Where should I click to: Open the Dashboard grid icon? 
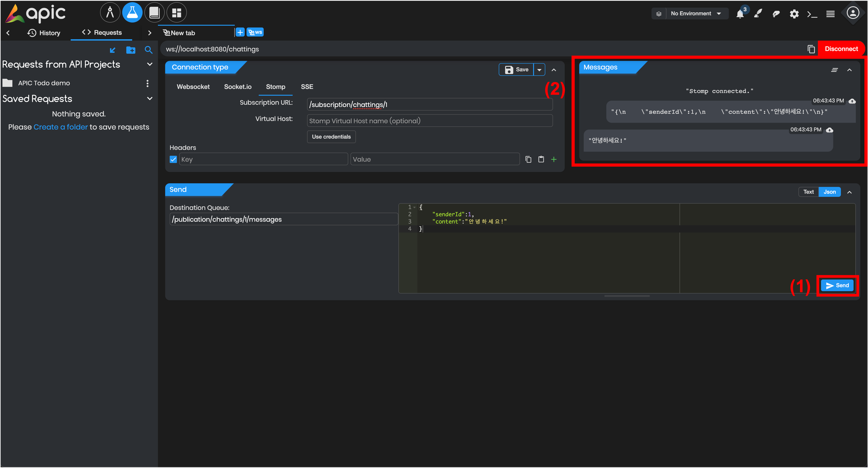177,13
